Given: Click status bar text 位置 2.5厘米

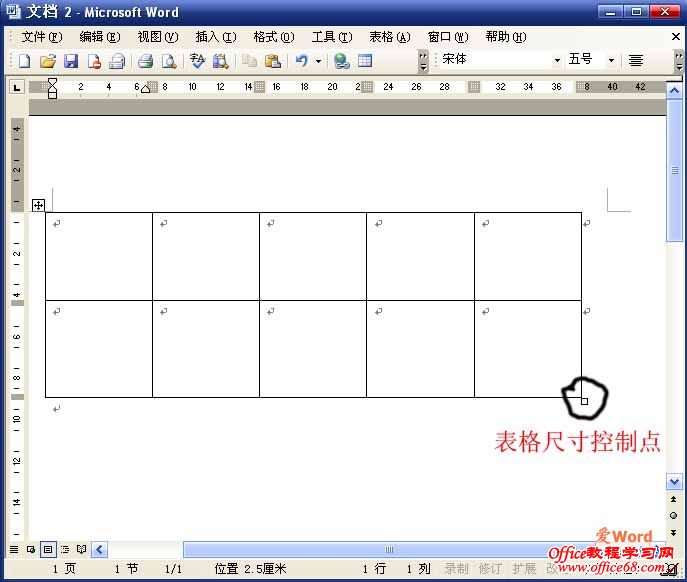Looking at the screenshot, I should point(250,569).
